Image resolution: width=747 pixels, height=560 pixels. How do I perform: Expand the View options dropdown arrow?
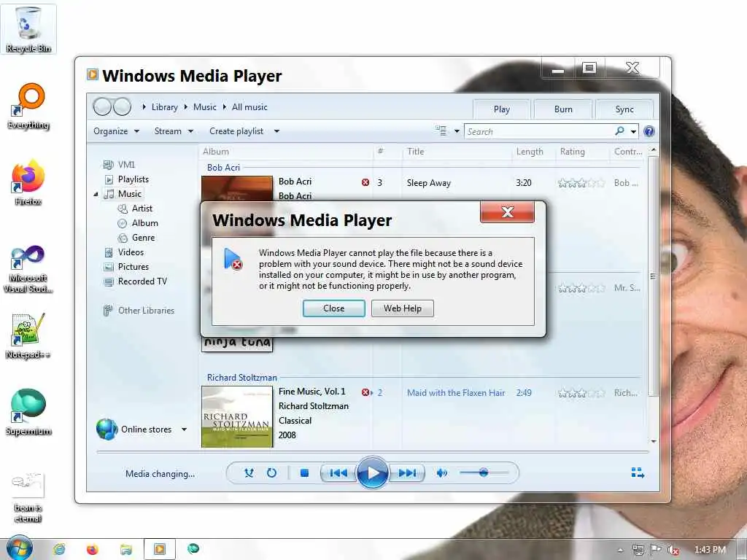tap(457, 131)
